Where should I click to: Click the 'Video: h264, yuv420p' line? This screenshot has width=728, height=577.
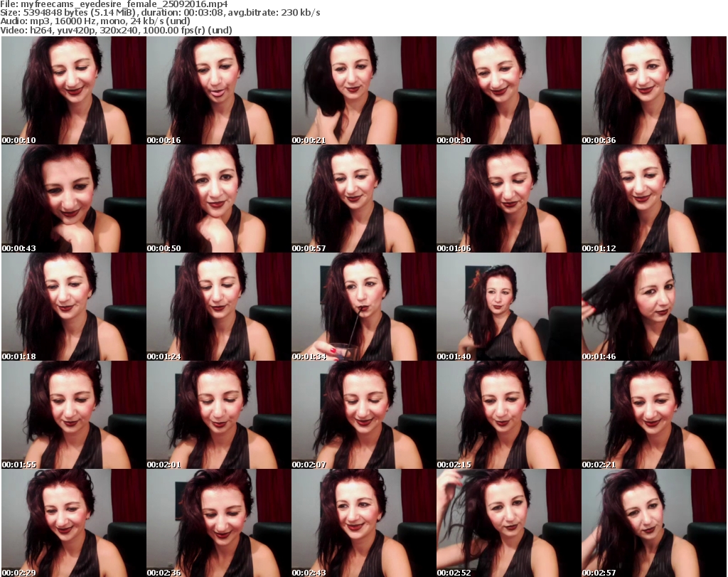[116, 30]
